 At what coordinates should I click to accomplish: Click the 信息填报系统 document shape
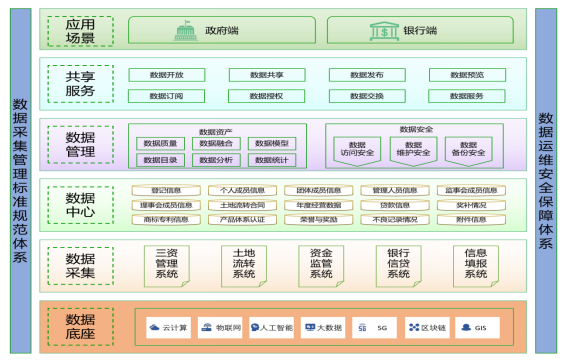[476, 266]
